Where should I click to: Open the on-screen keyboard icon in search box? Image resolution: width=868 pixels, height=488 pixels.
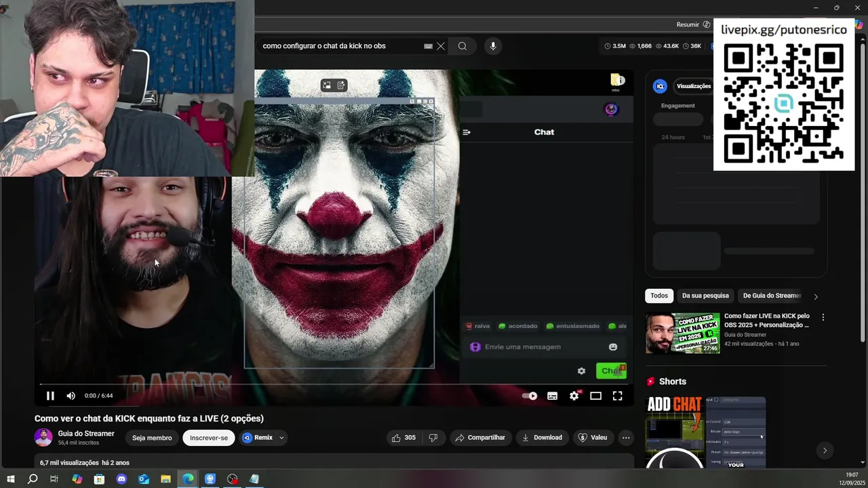428,46
